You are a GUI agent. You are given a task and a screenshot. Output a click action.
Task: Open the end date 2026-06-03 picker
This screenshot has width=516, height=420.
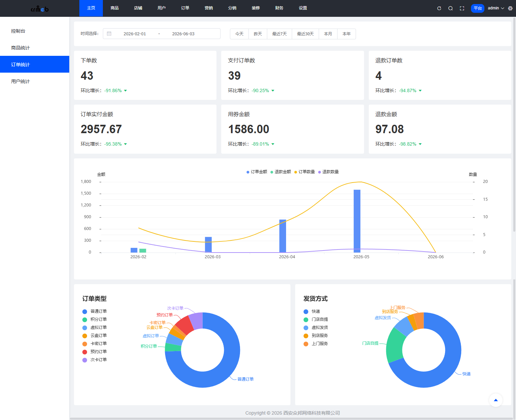[x=183, y=34]
